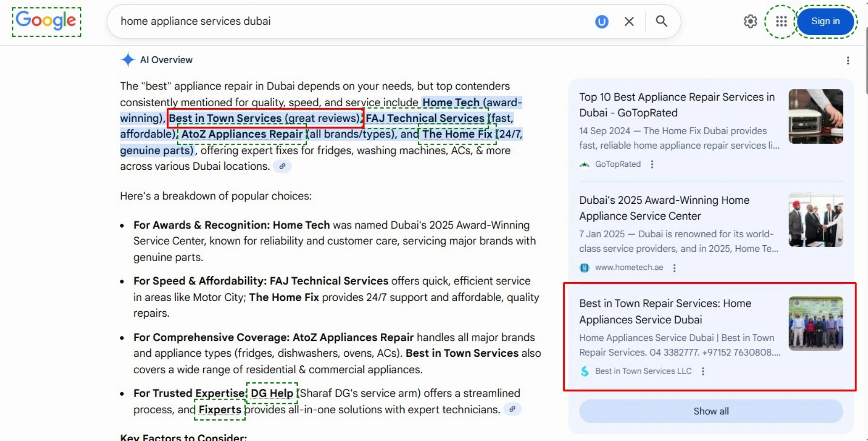Click the magnifier search icon
The height and width of the screenshot is (441, 868).
(x=661, y=21)
